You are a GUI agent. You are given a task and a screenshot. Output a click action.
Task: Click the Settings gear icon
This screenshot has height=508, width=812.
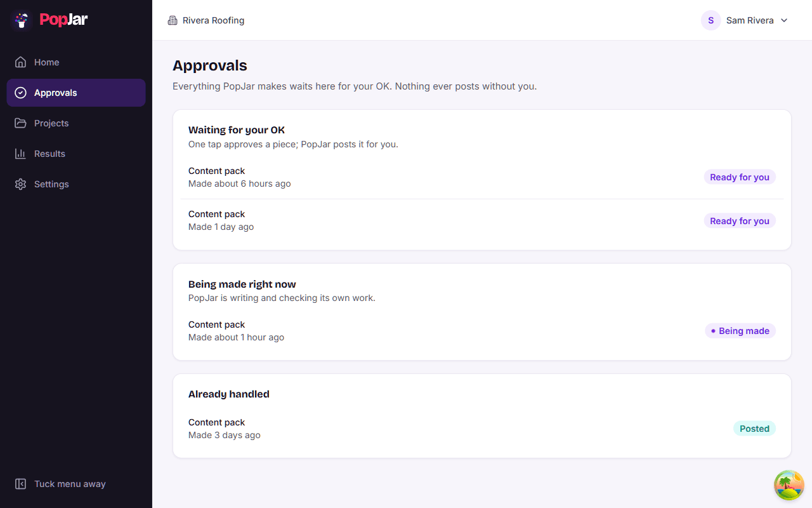21,184
